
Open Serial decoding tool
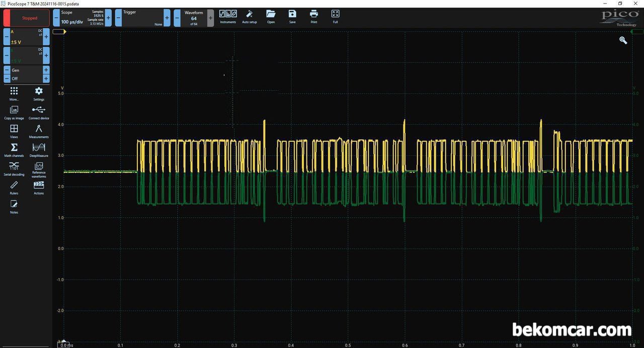pos(14,168)
